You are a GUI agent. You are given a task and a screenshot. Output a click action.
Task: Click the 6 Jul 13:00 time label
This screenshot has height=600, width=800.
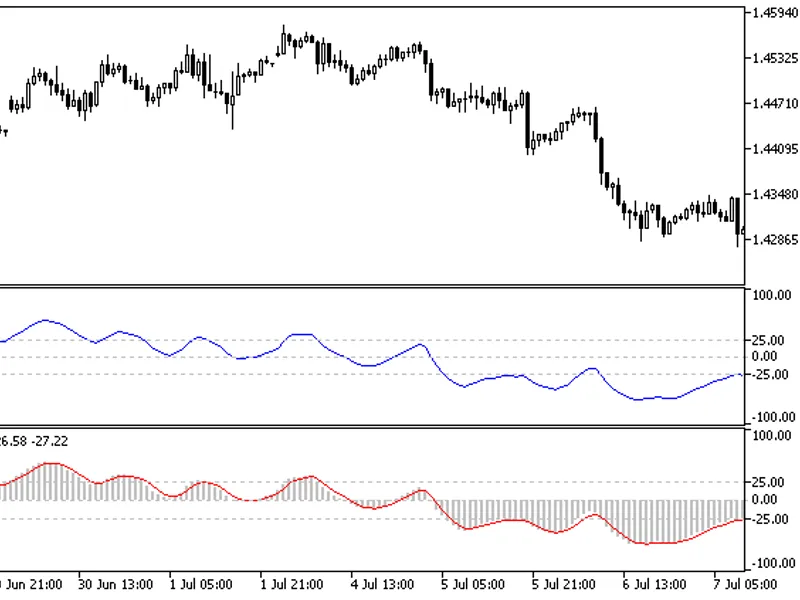click(x=655, y=584)
